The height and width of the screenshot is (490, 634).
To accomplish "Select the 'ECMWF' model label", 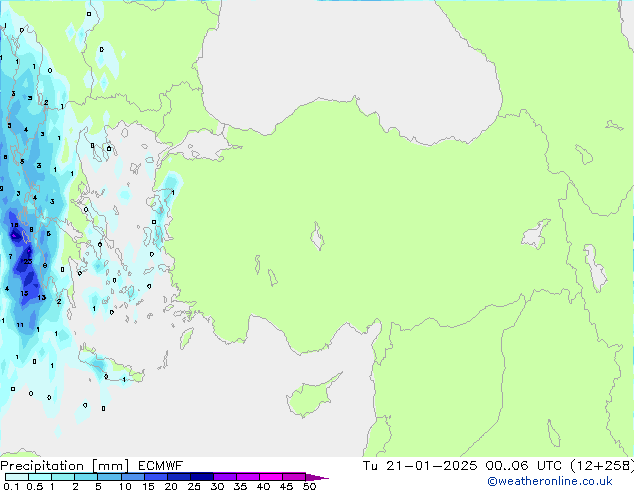I will click(x=161, y=466).
